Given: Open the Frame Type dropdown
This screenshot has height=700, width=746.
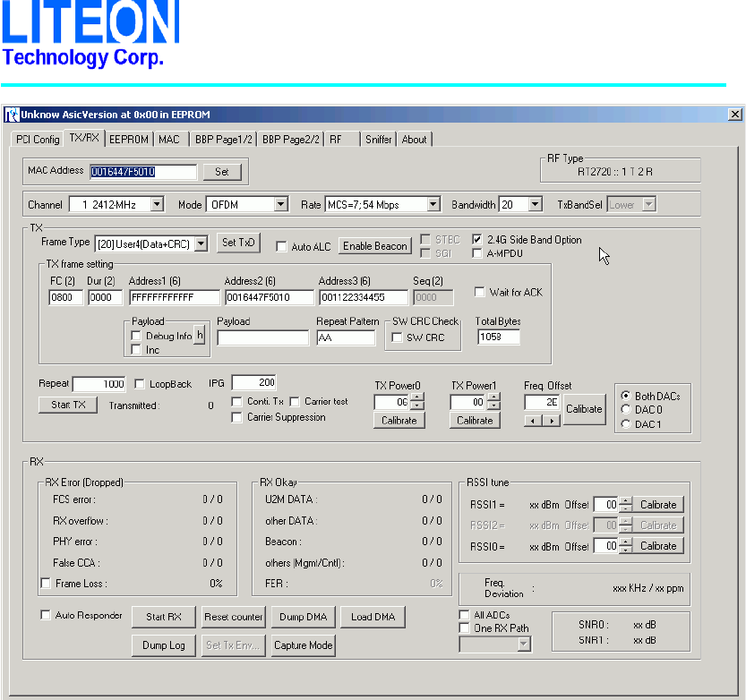Looking at the screenshot, I should pos(202,244).
